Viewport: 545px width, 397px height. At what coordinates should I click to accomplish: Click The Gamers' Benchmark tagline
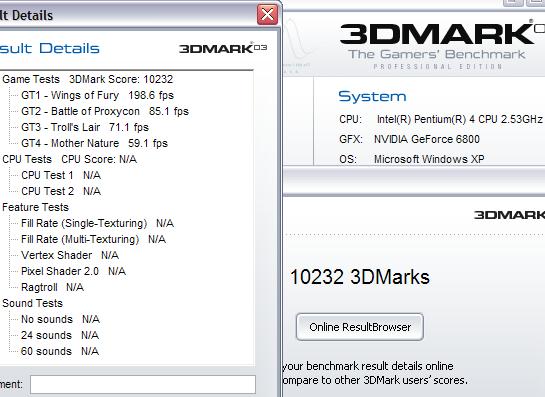click(437, 54)
